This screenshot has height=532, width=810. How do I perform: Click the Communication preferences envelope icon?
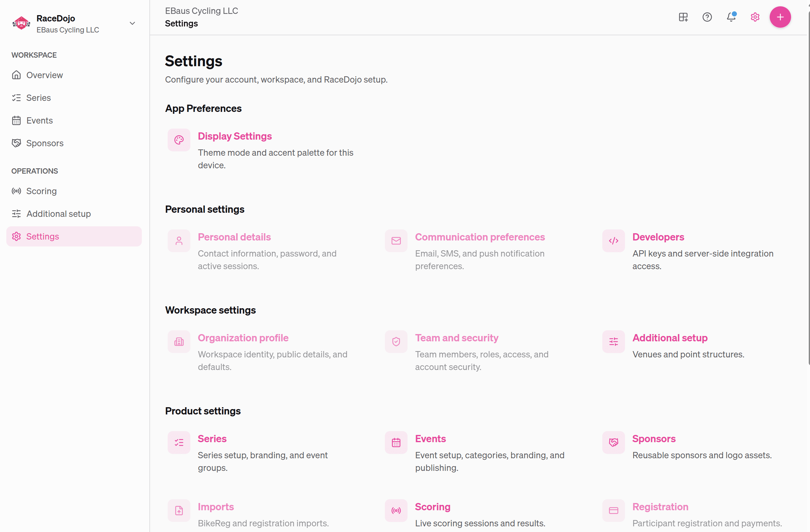pyautogui.click(x=396, y=241)
